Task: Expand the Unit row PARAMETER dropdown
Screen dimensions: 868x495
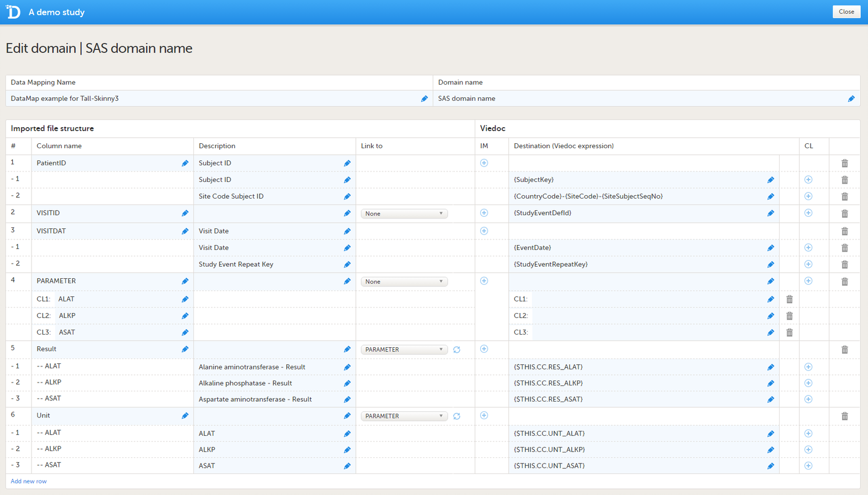Action: coord(404,416)
